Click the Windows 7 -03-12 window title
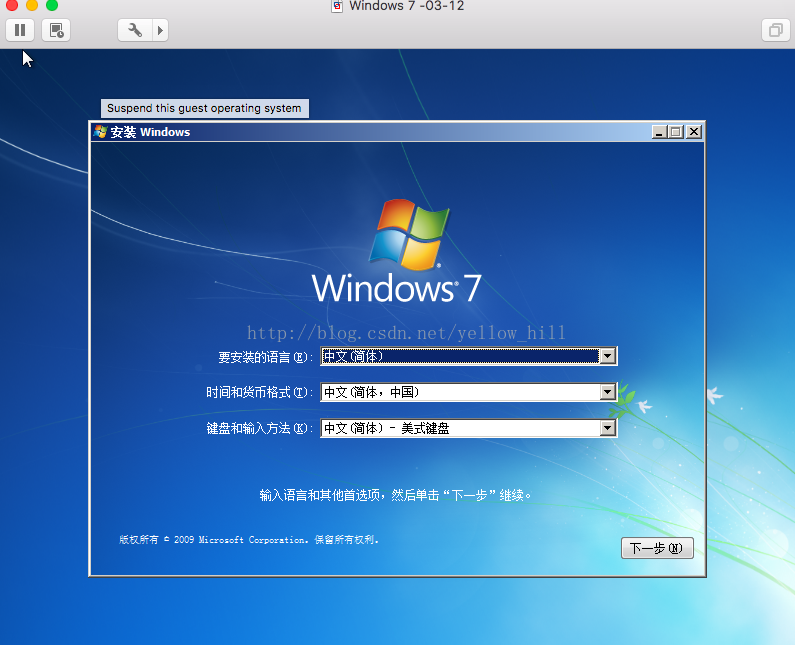Screen dimensions: 795x645 tap(407, 6)
